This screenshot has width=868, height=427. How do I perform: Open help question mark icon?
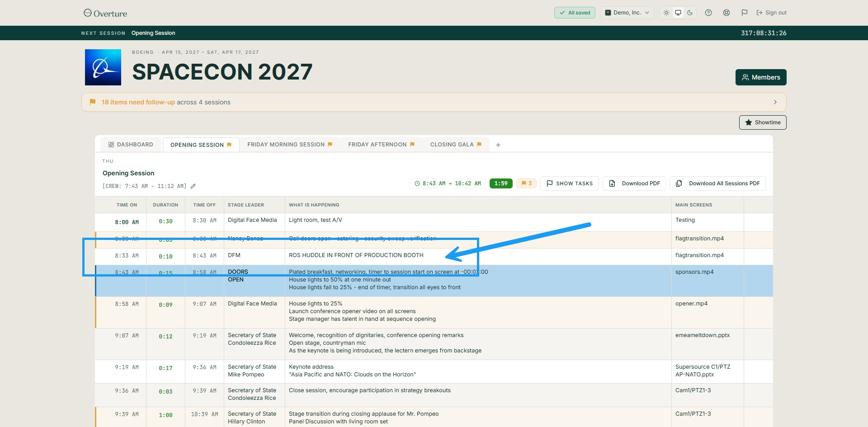(x=708, y=13)
